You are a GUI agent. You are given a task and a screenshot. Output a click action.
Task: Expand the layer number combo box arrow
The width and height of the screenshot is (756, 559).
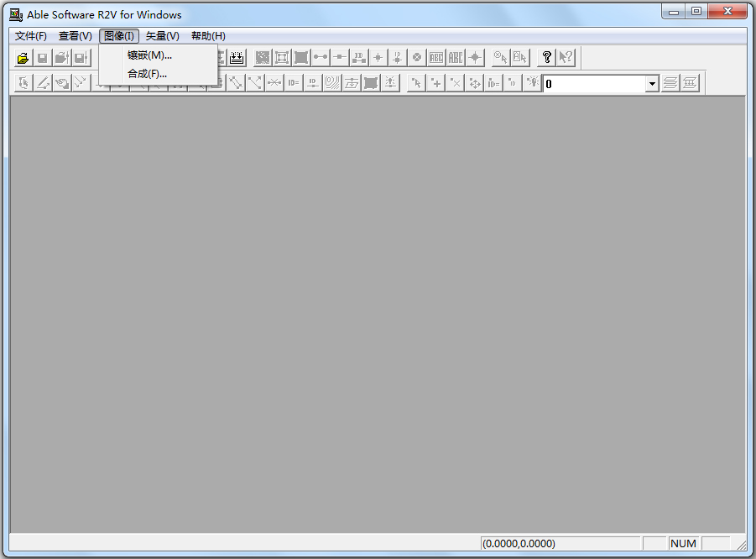click(652, 84)
